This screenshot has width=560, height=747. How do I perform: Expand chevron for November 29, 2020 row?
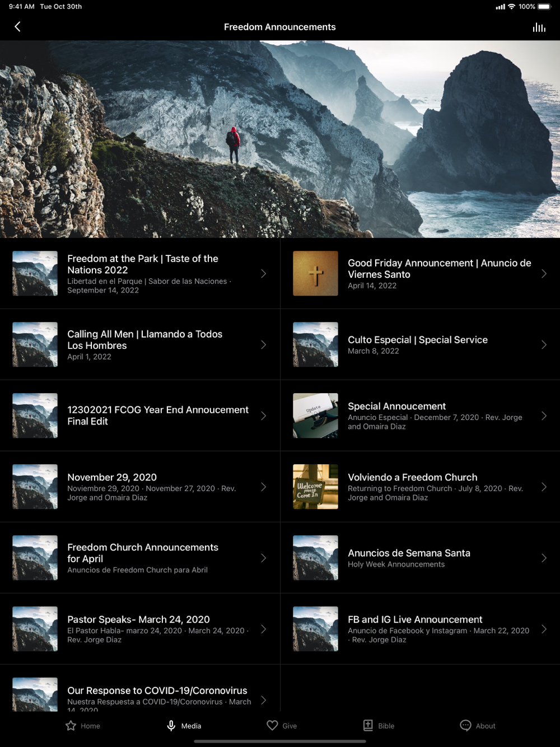tap(263, 487)
